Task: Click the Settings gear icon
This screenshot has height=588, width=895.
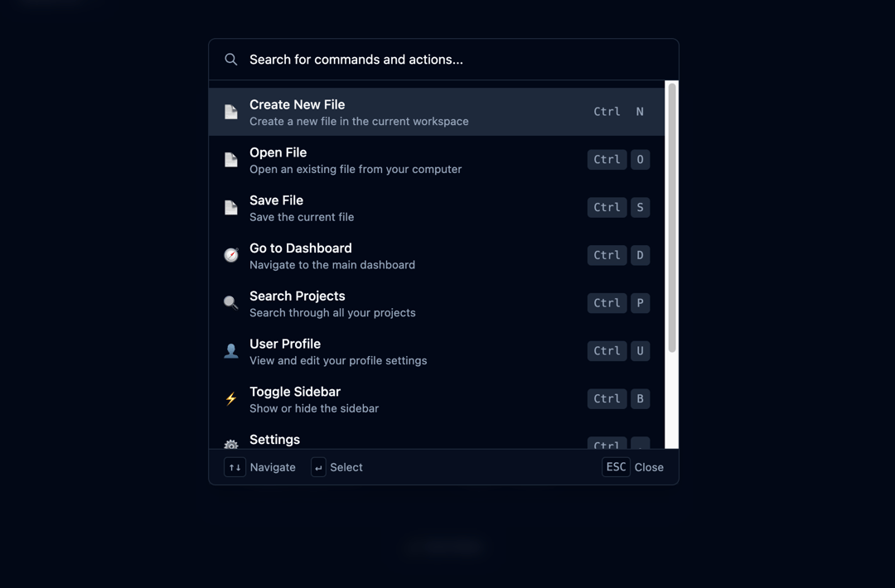Action: click(230, 444)
